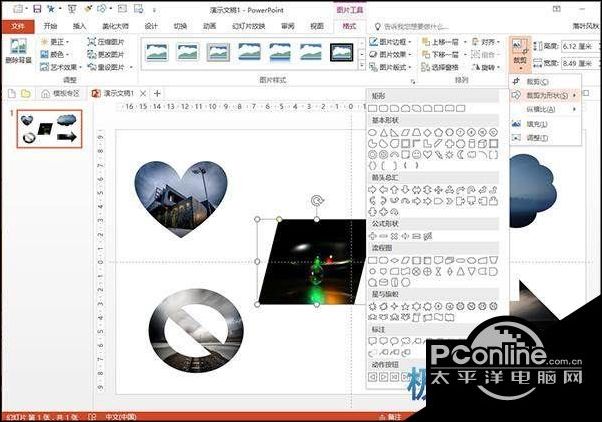Viewport: 602px width, 422px height.
Task: Open the Crop (裁剪) dropdown button
Action: (520, 55)
